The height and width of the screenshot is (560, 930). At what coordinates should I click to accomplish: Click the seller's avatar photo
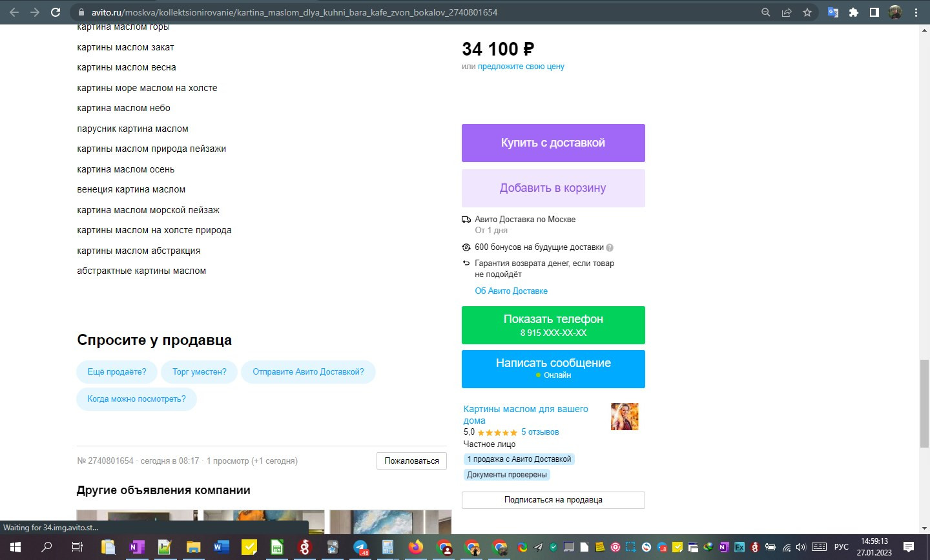tap(625, 417)
